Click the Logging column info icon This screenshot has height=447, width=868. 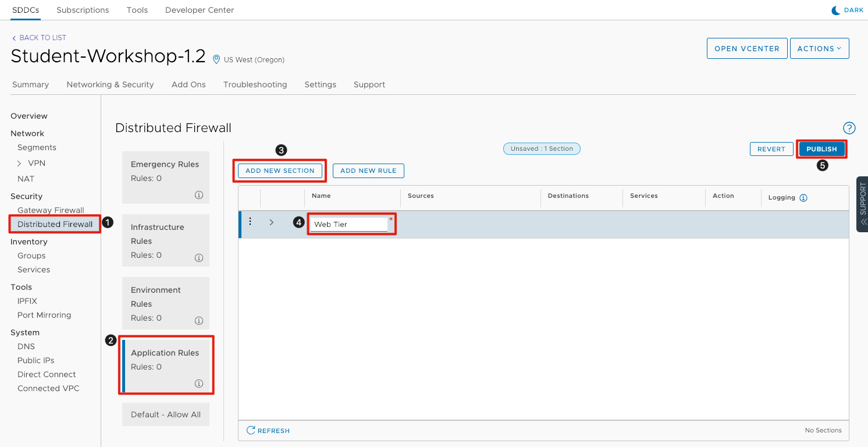click(803, 198)
